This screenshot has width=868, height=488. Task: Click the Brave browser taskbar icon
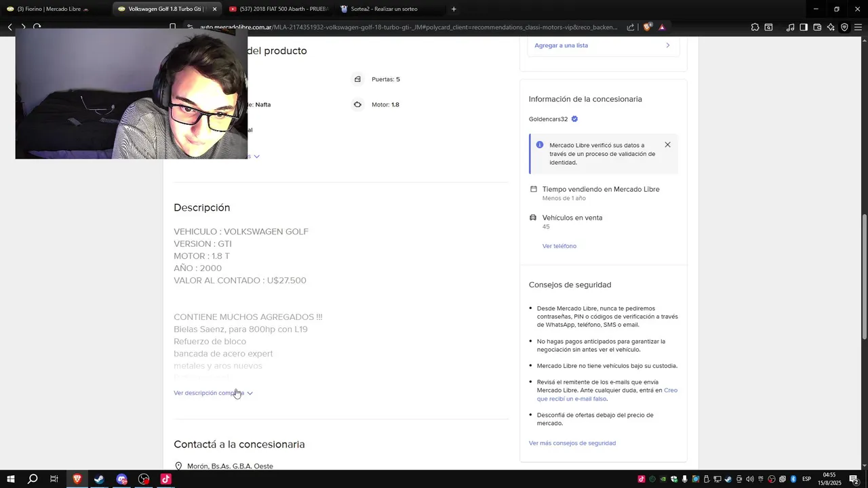pos(77,479)
